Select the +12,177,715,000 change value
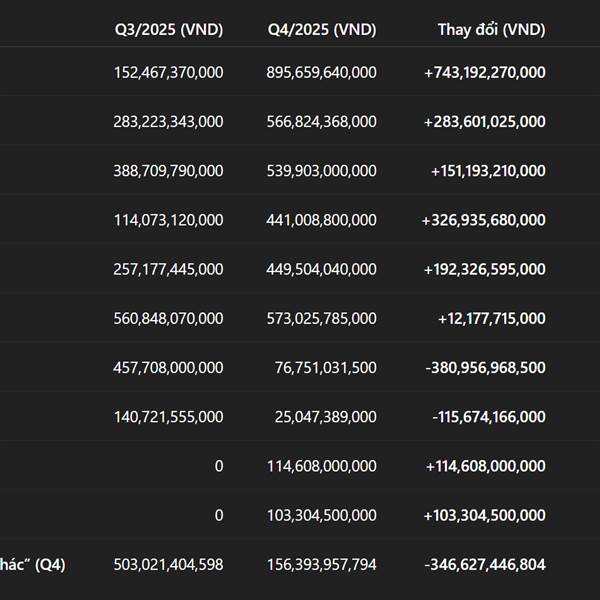 click(492, 318)
